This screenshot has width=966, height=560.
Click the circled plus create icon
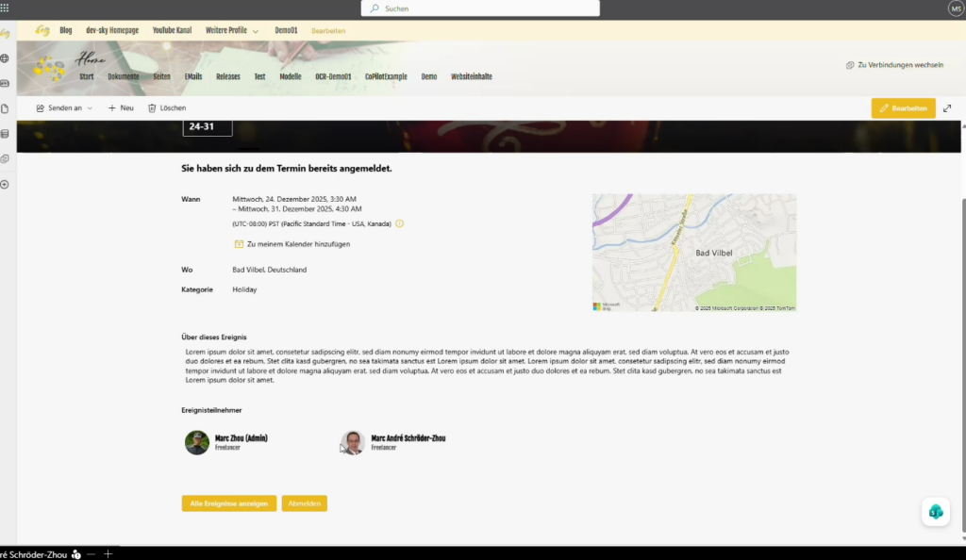[x=5, y=184]
